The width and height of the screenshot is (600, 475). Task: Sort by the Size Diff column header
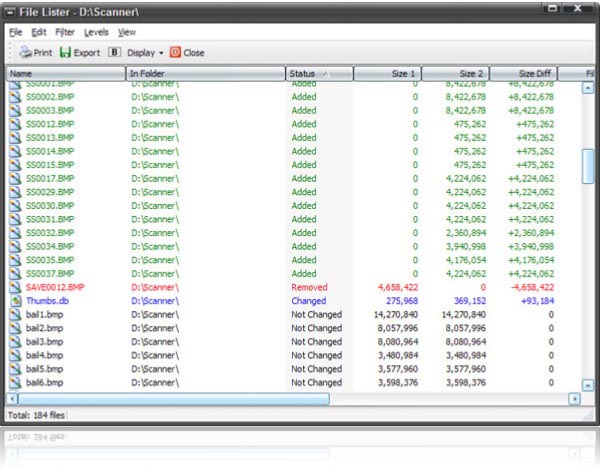tap(520, 74)
